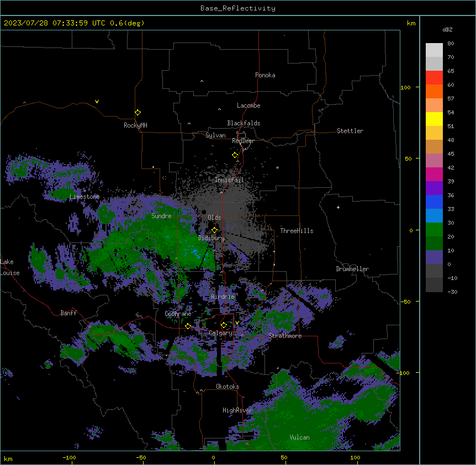Click the Cochrane town label
The height and width of the screenshot is (465, 476).
(178, 314)
